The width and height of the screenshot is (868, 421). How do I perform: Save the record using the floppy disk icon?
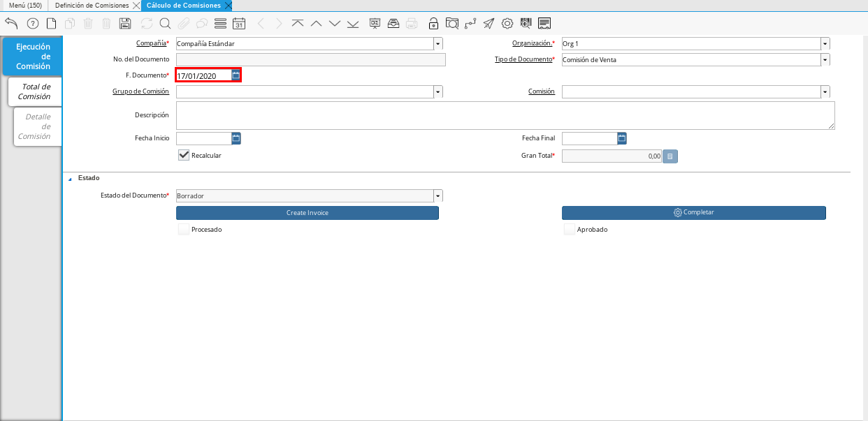tap(125, 23)
